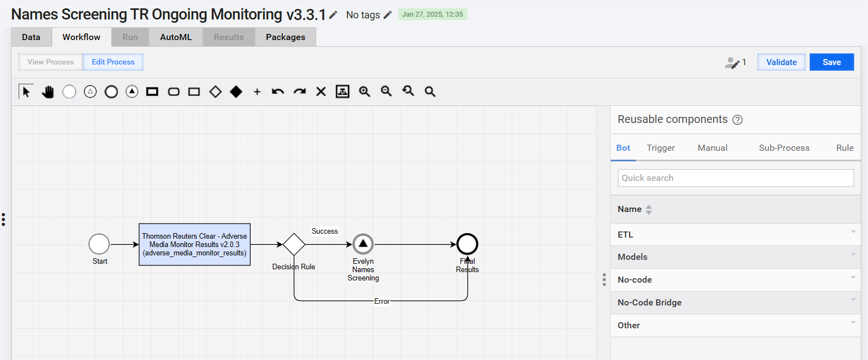This screenshot has width=868, height=360.
Task: Sort the Name column arrows
Action: coord(648,210)
